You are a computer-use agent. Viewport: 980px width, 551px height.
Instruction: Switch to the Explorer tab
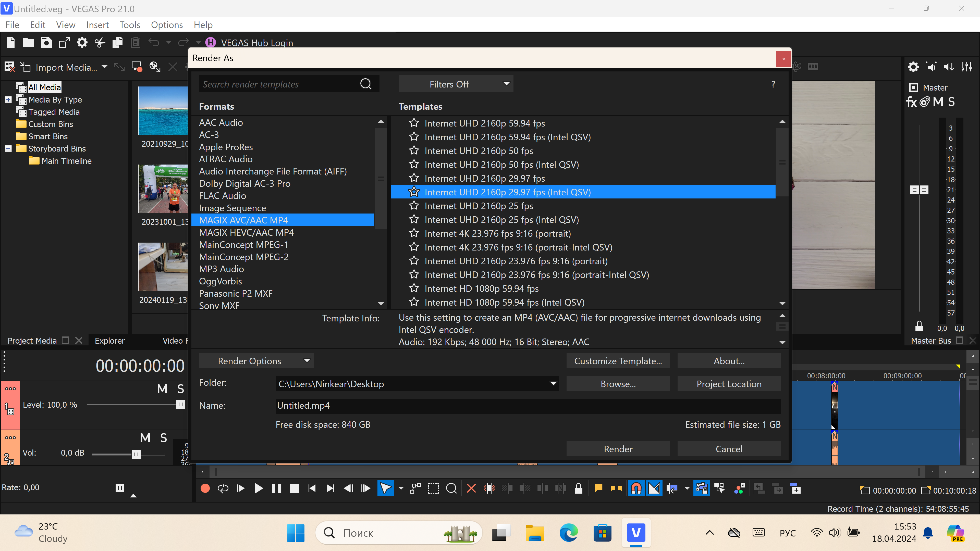(109, 341)
